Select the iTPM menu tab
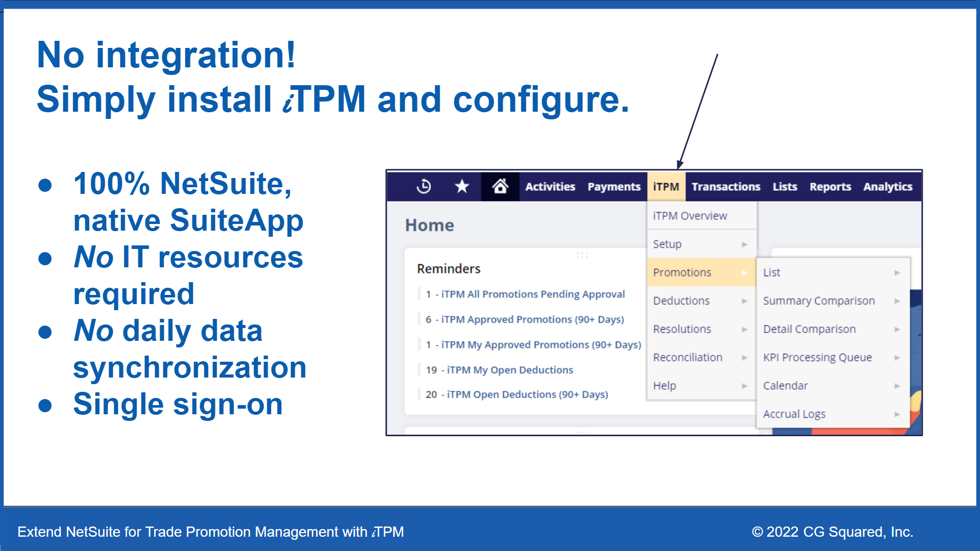Screen dimensions: 980x551 coord(666,187)
